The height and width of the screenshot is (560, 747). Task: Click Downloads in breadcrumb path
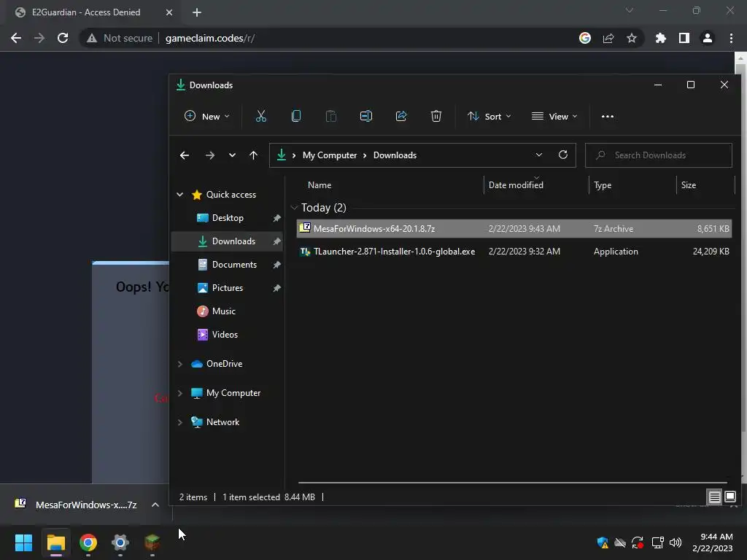pyautogui.click(x=395, y=155)
